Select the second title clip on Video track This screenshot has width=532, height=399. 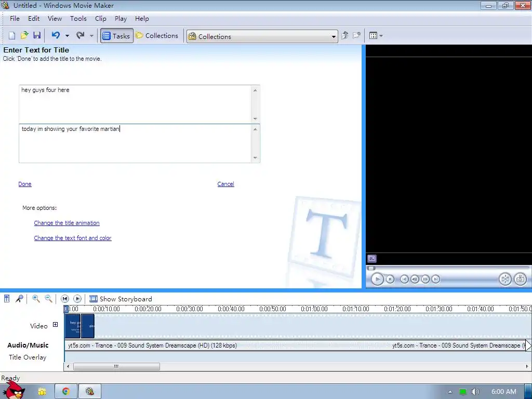point(88,326)
